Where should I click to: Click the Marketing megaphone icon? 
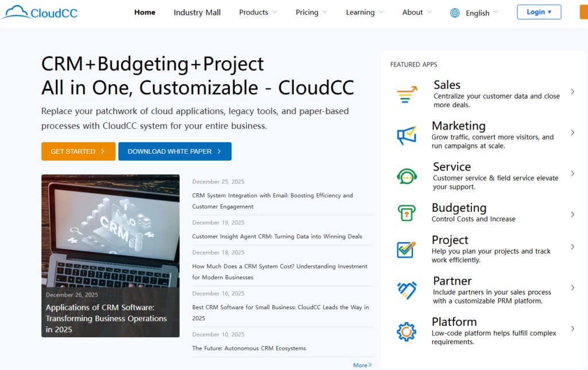(x=407, y=135)
